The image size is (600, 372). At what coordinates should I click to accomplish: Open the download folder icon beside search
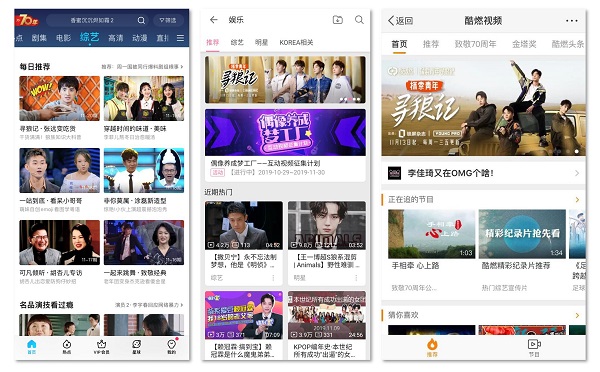338,20
